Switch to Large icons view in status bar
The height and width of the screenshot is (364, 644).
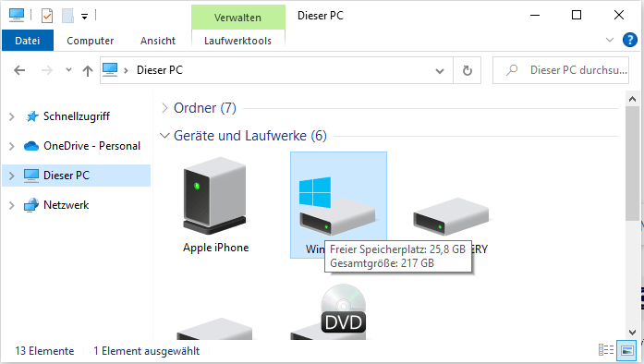coord(627,350)
